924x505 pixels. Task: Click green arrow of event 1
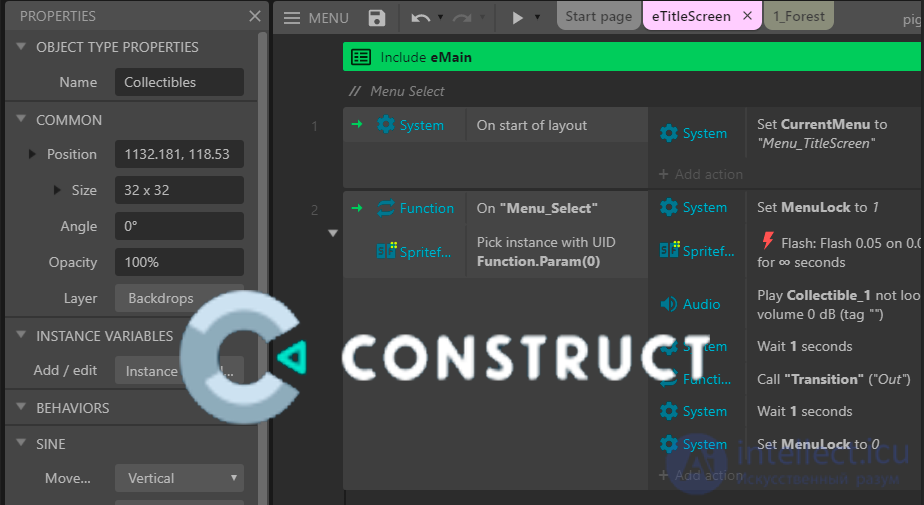click(357, 124)
